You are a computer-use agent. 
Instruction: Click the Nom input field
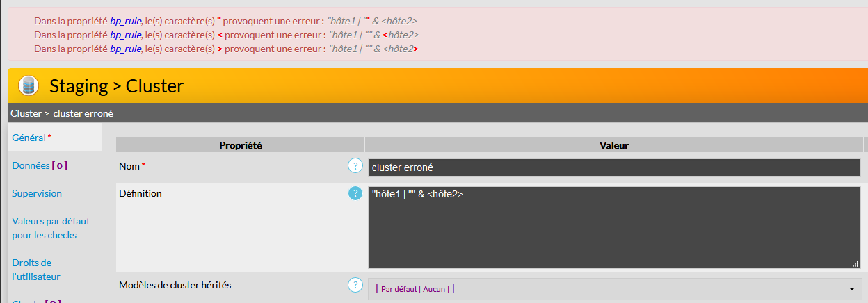(613, 167)
